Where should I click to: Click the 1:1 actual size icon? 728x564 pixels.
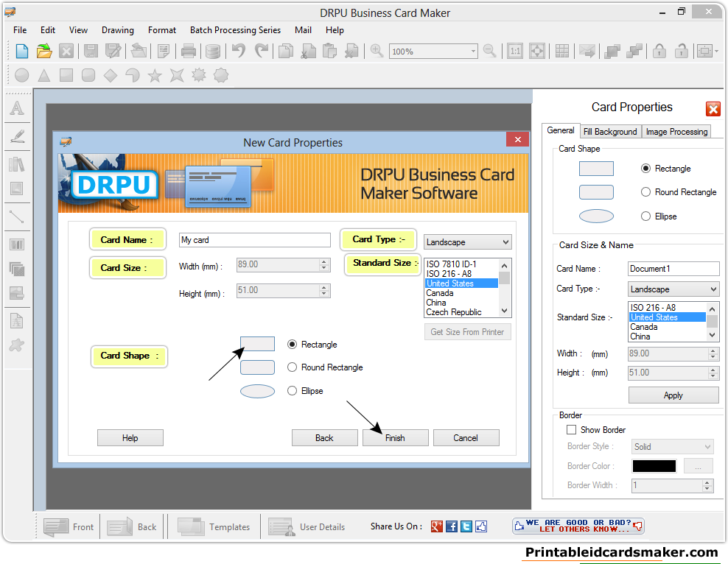coord(515,51)
